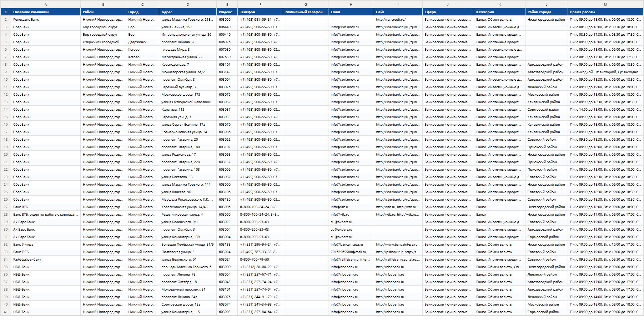Viewport: 644px width, 322px height.
Task: Click index cell 603059
Action: [227, 102]
